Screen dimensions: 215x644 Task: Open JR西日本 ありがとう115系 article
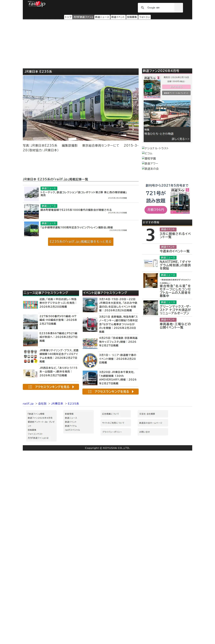point(59,371)
